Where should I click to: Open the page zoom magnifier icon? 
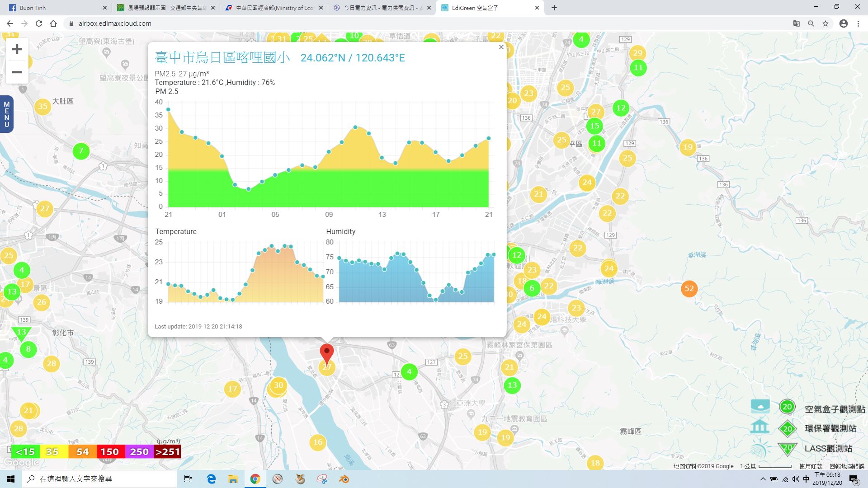pyautogui.click(x=811, y=23)
